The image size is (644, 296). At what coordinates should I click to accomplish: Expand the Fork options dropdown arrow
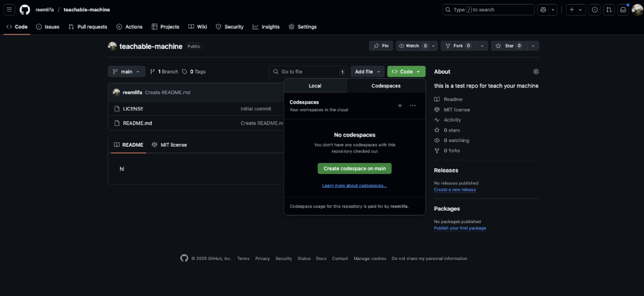(482, 46)
